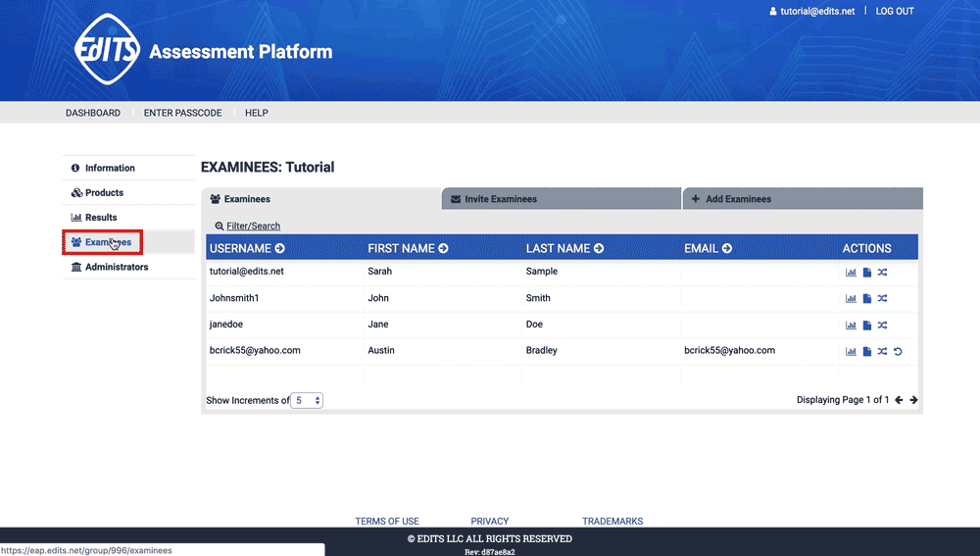The height and width of the screenshot is (556, 980).
Task: Click LOG OUT in the top right
Action: click(x=894, y=11)
